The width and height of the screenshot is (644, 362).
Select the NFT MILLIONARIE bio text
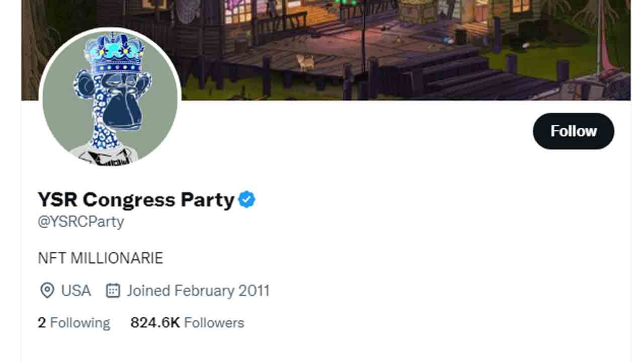pos(99,258)
